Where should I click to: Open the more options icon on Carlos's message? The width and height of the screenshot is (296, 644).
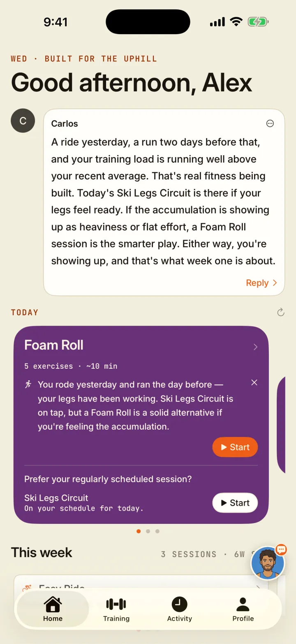tap(270, 123)
